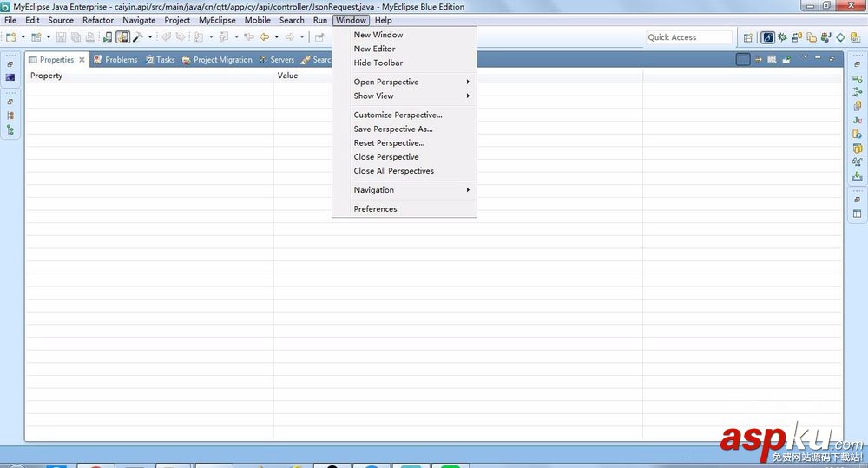Open the JUnit view from right sidebar
This screenshot has height=468, width=868.
[857, 120]
